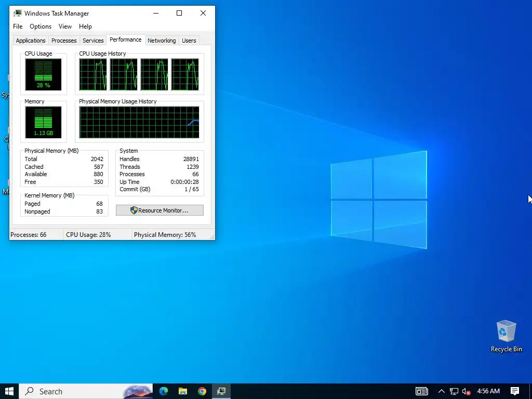This screenshot has width=532, height=399.
Task: Click the Physical Memory Usage History graph
Action: (x=139, y=122)
